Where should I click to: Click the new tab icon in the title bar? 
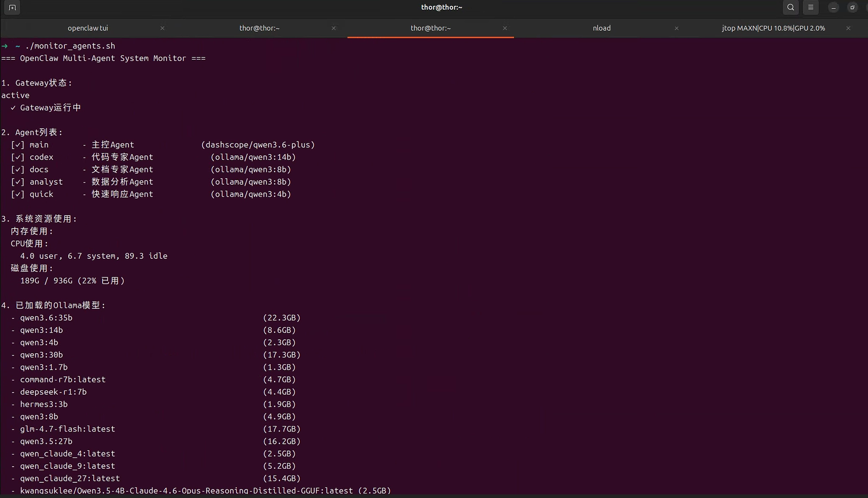click(x=12, y=7)
